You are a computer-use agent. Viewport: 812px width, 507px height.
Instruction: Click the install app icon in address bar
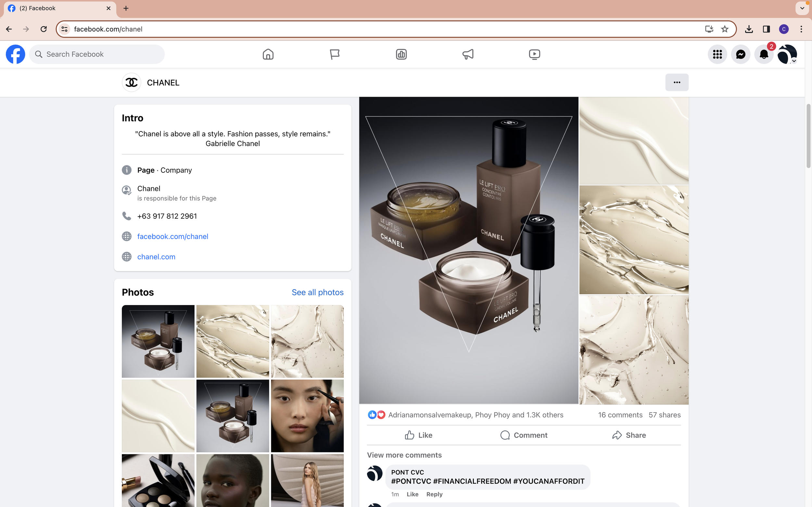pos(709,29)
